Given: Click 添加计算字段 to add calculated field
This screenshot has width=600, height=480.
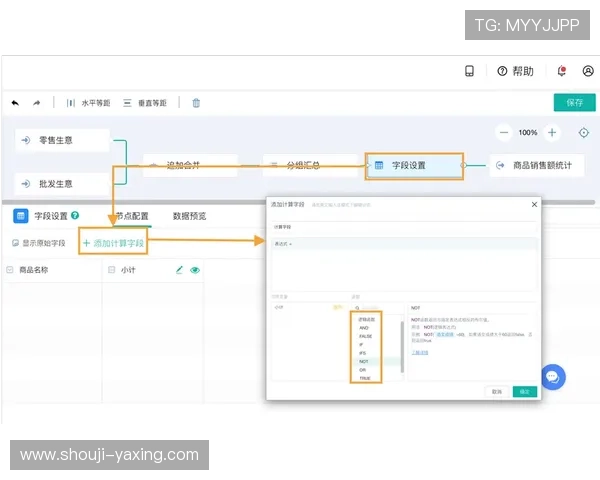Looking at the screenshot, I should click(113, 243).
